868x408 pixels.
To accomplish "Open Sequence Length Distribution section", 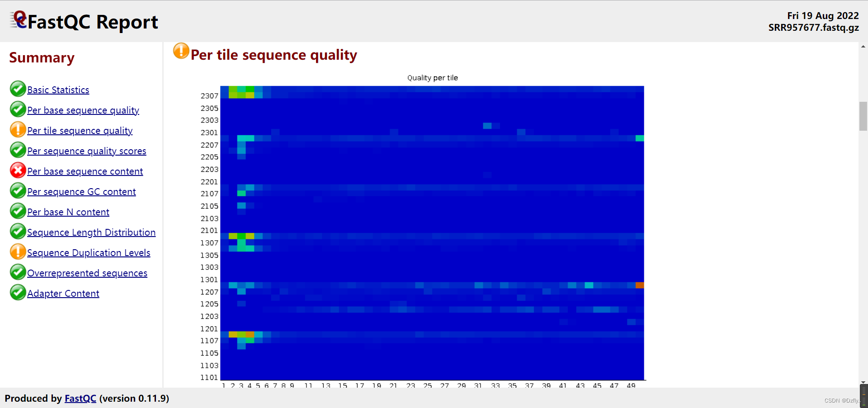I will point(91,232).
